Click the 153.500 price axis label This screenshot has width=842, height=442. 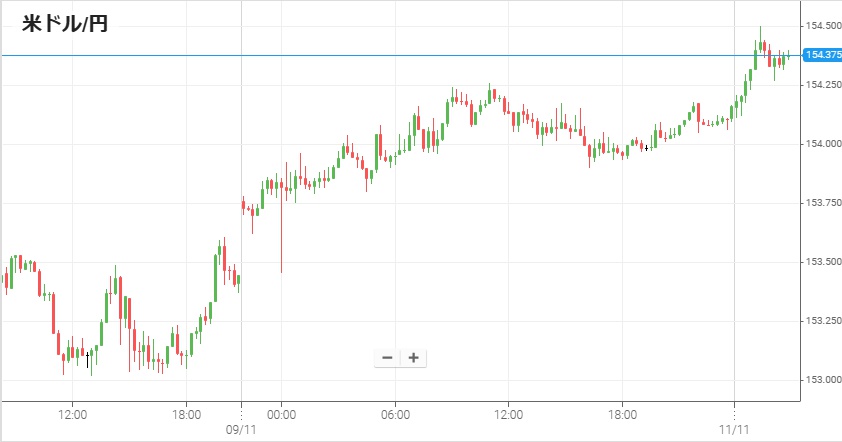click(820, 262)
